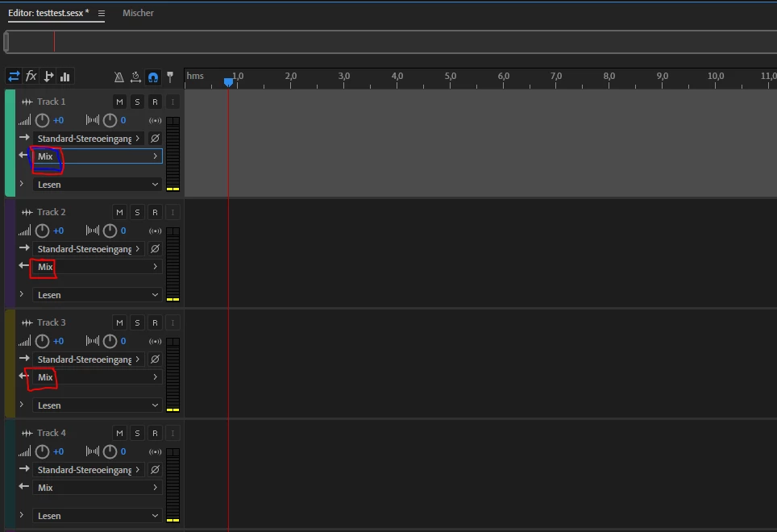The image size is (777, 532).
Task: Arm Track 3 for recording
Action: pyautogui.click(x=155, y=323)
